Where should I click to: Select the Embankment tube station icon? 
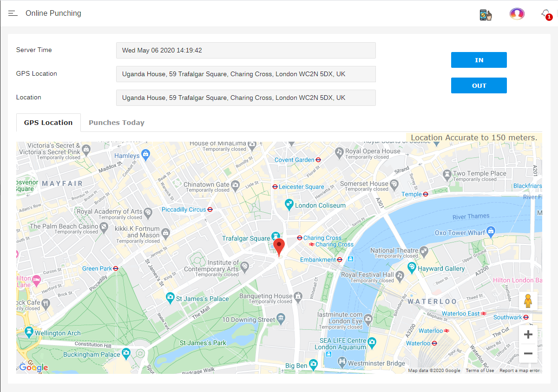click(x=340, y=260)
